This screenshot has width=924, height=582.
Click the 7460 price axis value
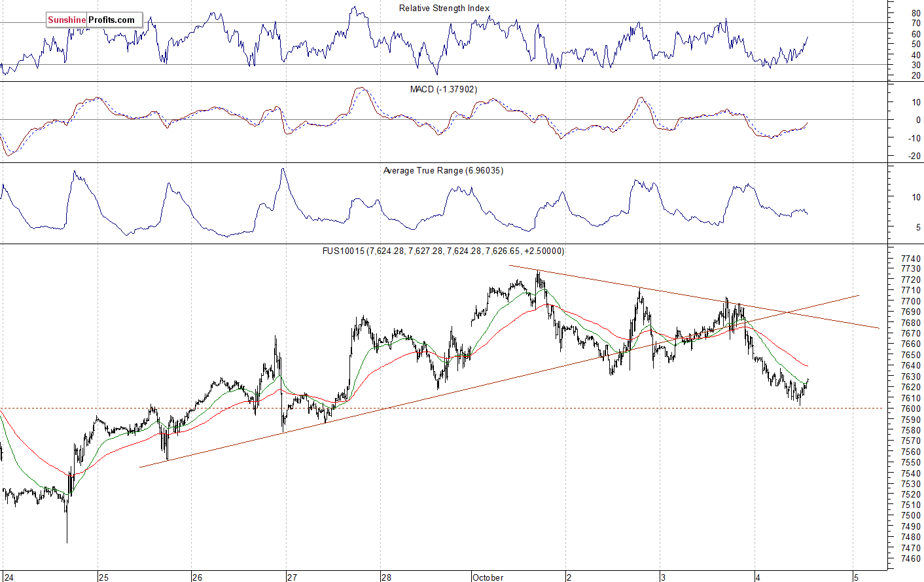[911, 558]
